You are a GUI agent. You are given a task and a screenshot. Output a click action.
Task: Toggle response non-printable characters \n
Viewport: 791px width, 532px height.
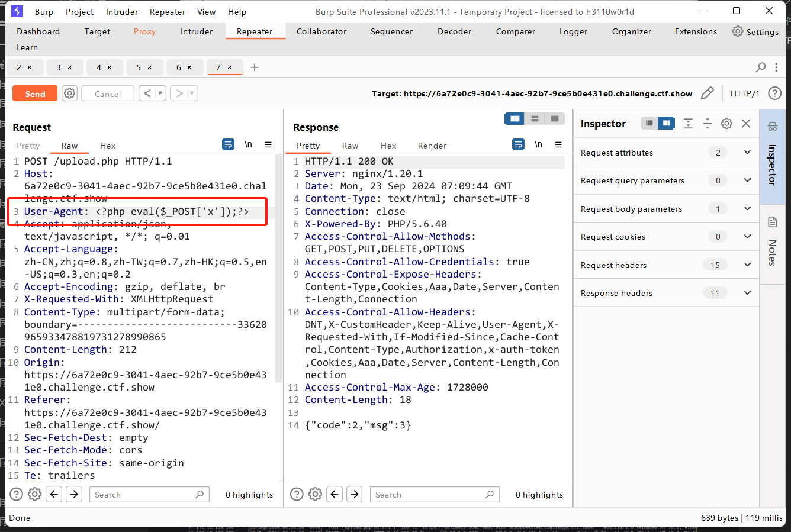click(x=538, y=144)
